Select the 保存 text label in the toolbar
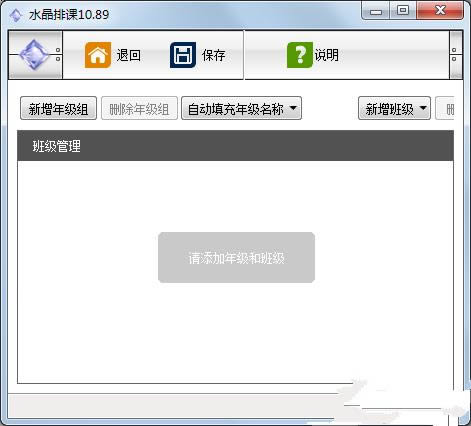 tap(214, 55)
